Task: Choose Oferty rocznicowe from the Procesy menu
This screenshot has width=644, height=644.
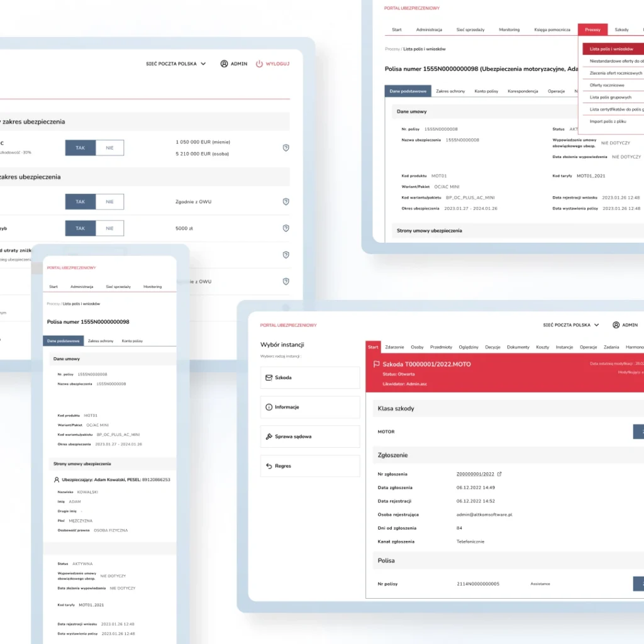Action: pyautogui.click(x=607, y=85)
